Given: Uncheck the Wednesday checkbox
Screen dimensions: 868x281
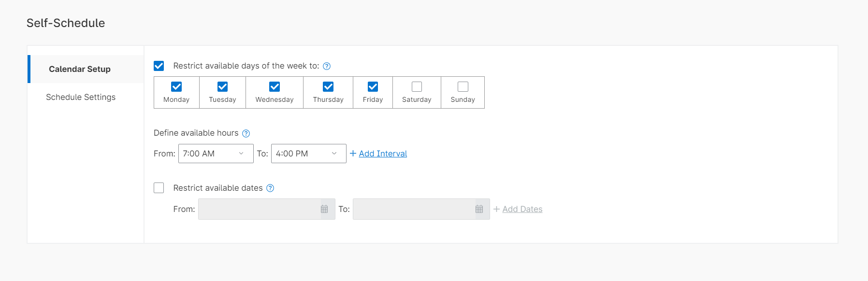Looking at the screenshot, I should [x=275, y=86].
